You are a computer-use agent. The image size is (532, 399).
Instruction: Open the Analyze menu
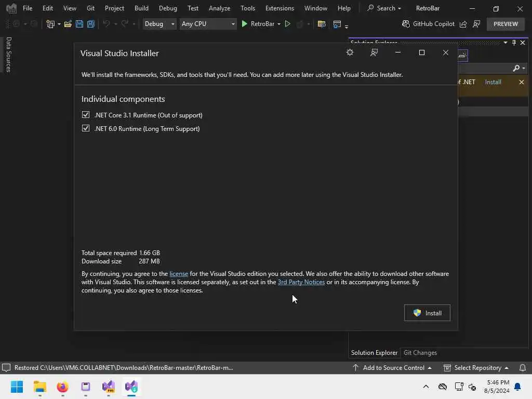219,8
